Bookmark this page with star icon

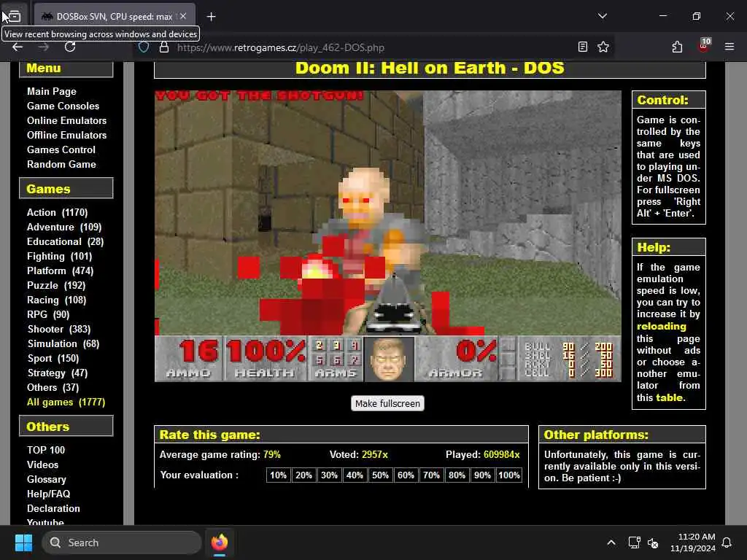603,47
